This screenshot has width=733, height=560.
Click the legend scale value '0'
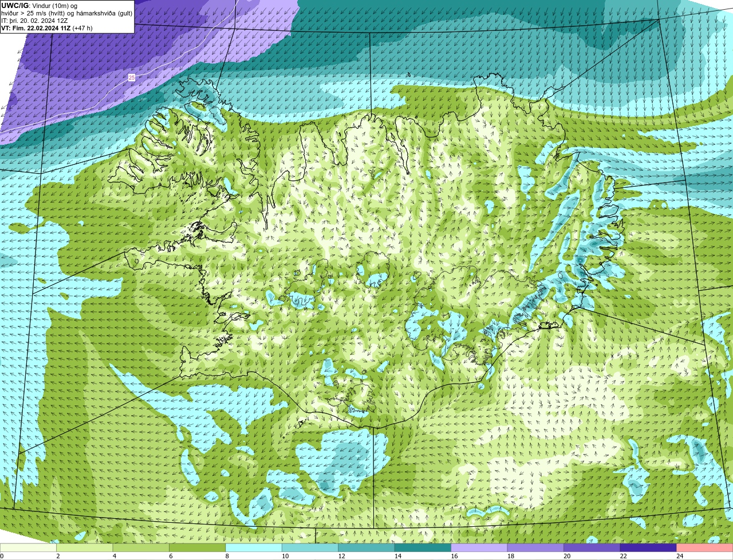pyautogui.click(x=2, y=555)
